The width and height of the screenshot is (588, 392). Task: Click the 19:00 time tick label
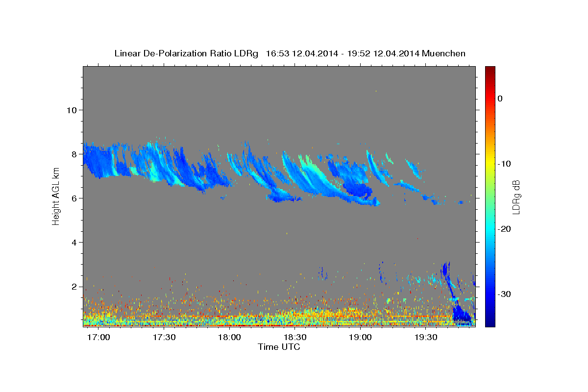point(360,338)
